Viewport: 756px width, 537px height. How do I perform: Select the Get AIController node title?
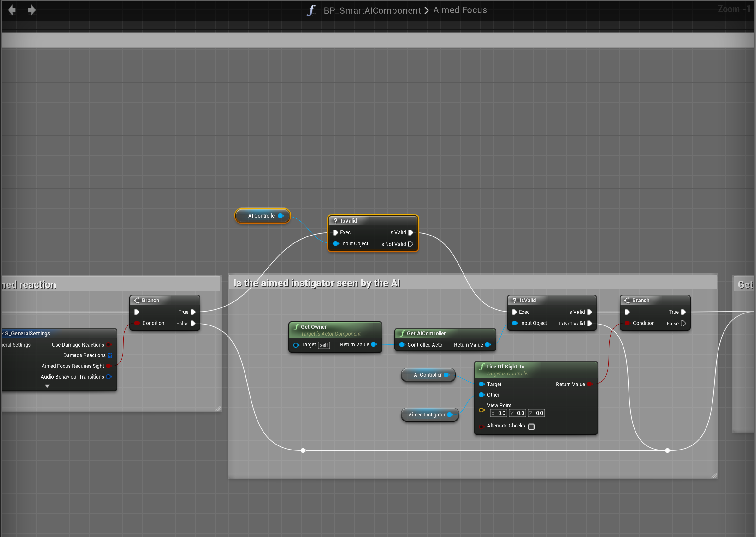pyautogui.click(x=426, y=333)
